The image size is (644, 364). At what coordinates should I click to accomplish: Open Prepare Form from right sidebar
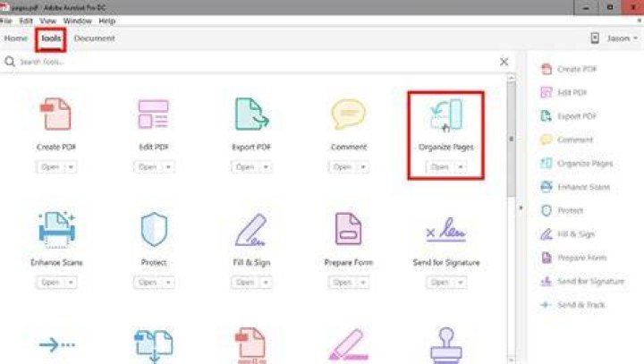point(573,258)
